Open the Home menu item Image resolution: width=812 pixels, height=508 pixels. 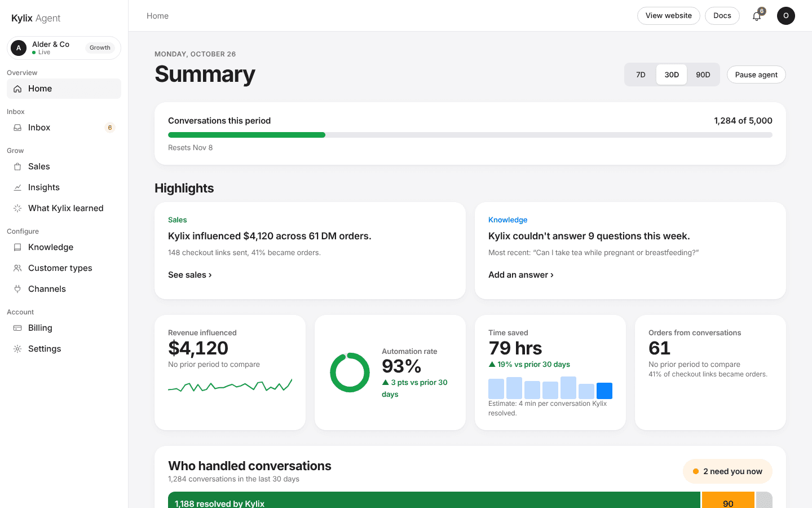click(x=64, y=89)
